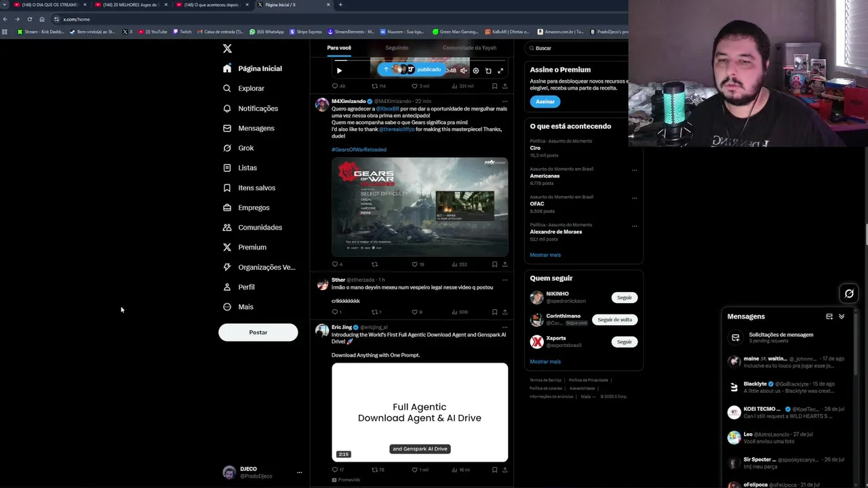868x488 pixels.
Task: Open Notificações from the sidebar
Action: [251, 108]
